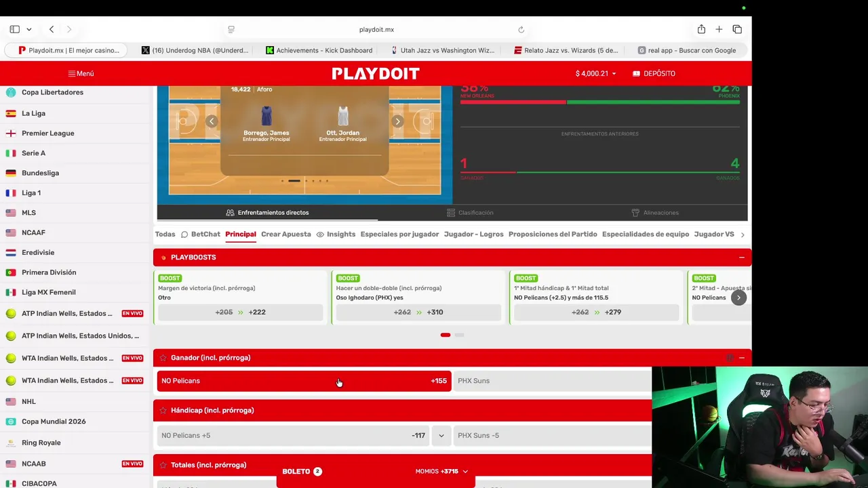Toggle NO Pelicans +155 selection
This screenshot has height=488, width=868.
click(304, 381)
